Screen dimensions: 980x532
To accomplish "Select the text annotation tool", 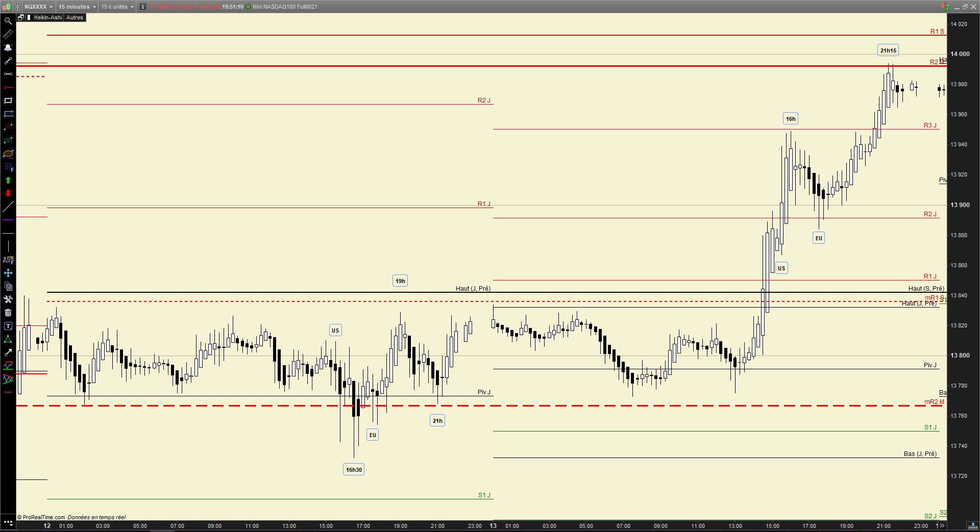I will 8,326.
